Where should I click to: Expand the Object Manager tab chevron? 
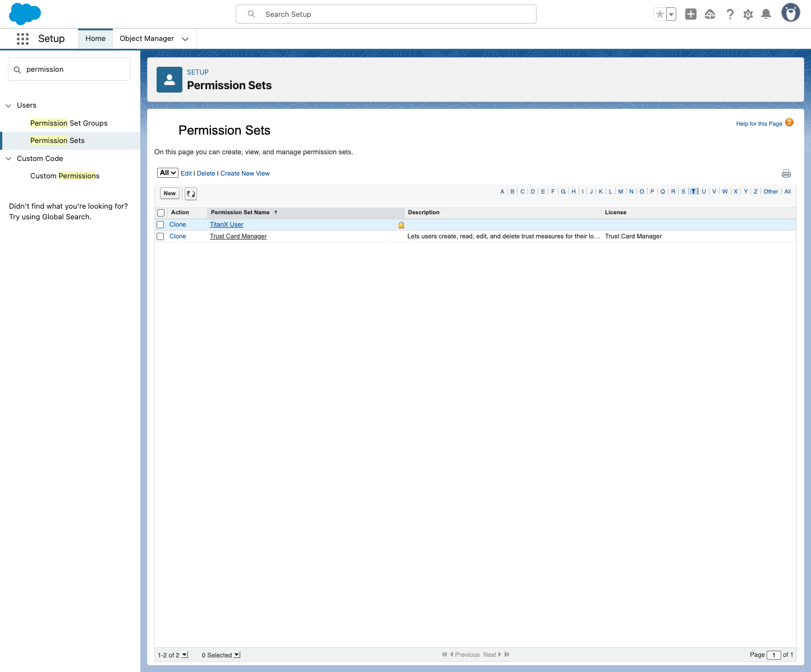click(185, 39)
